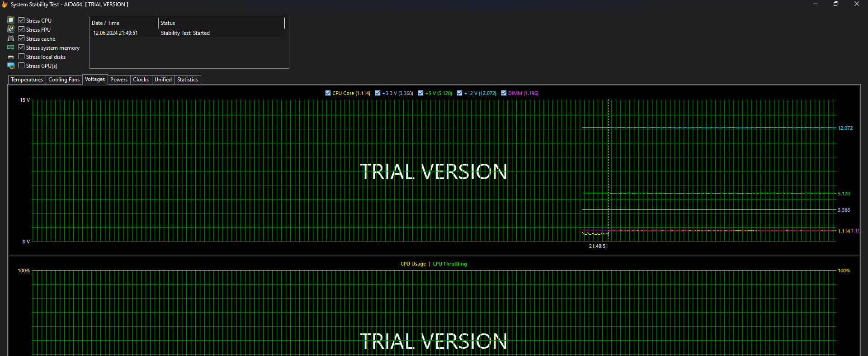This screenshot has height=356, width=868.
Task: Click the cache icon beside Stress cache
Action: 11,38
